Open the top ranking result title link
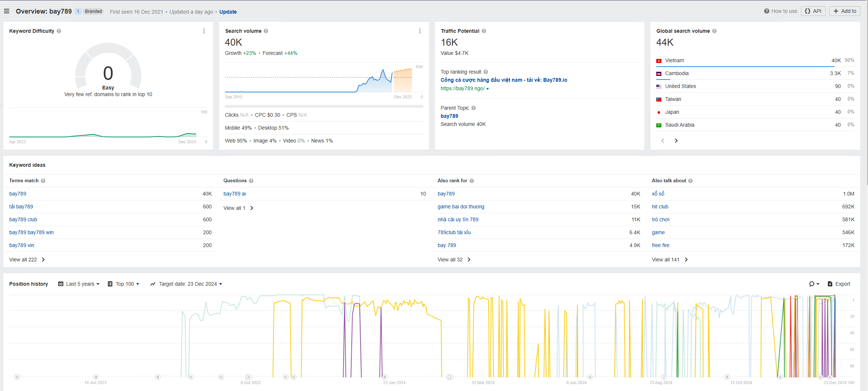 click(x=504, y=80)
